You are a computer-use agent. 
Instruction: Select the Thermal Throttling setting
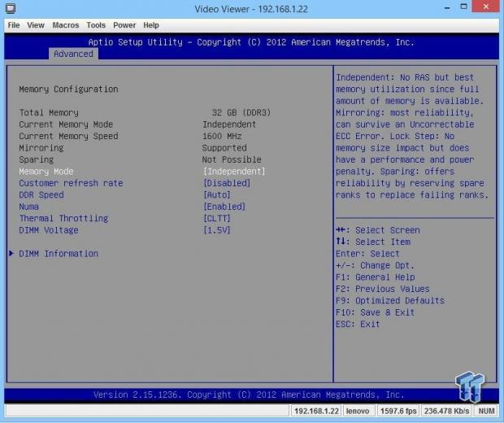(63, 218)
